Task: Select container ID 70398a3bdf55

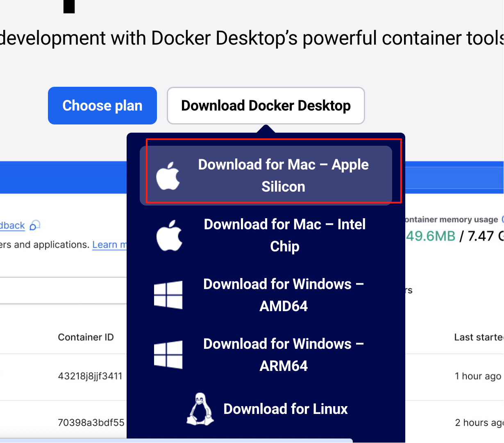Action: pos(91,422)
